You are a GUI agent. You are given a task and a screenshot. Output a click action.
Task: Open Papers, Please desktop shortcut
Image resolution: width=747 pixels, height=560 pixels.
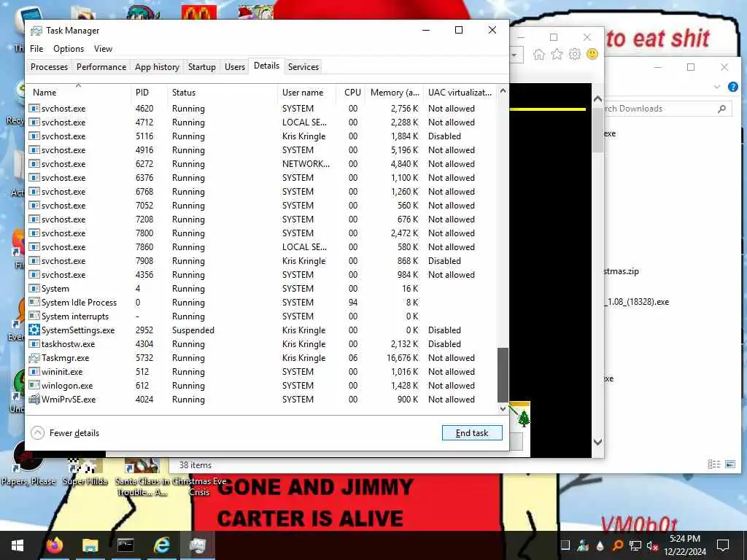pos(28,464)
